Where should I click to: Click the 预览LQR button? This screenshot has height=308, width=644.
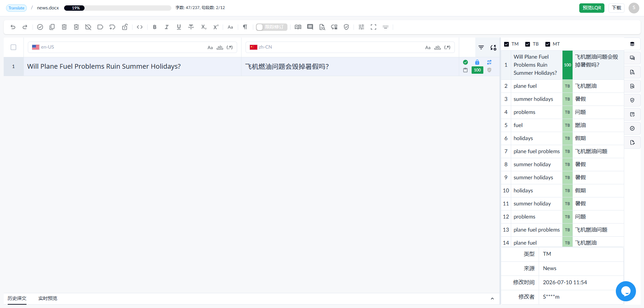592,8
